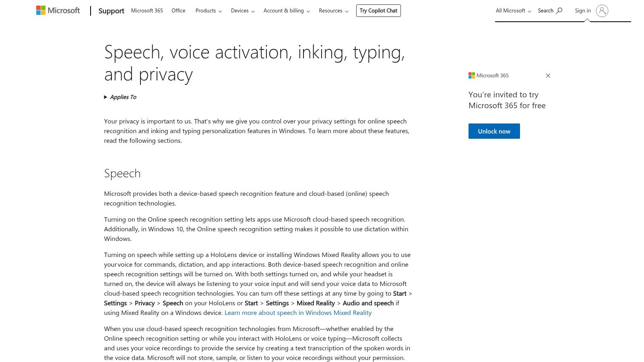Click the Microsoft logo
Image resolution: width=644 pixels, height=362 pixels.
pyautogui.click(x=58, y=10)
